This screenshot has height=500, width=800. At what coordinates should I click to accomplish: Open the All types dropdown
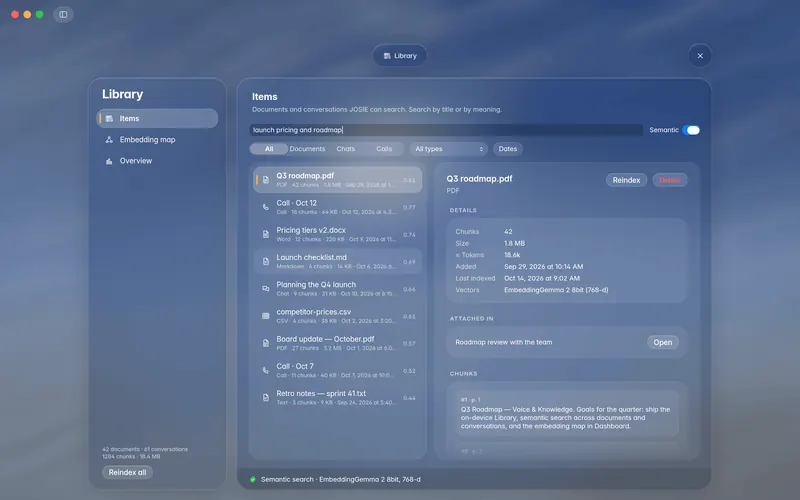[448, 149]
